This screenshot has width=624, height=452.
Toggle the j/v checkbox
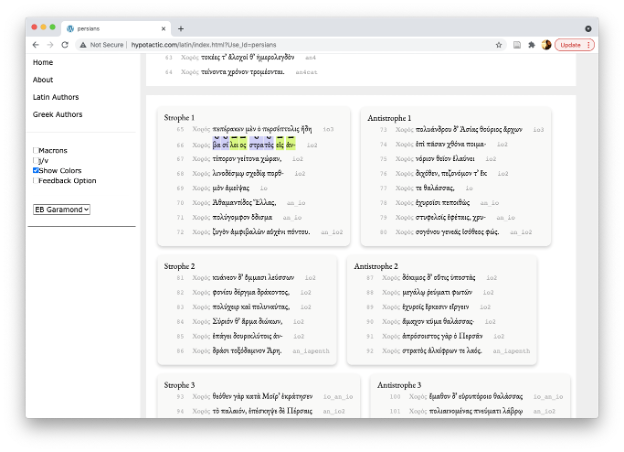point(35,160)
